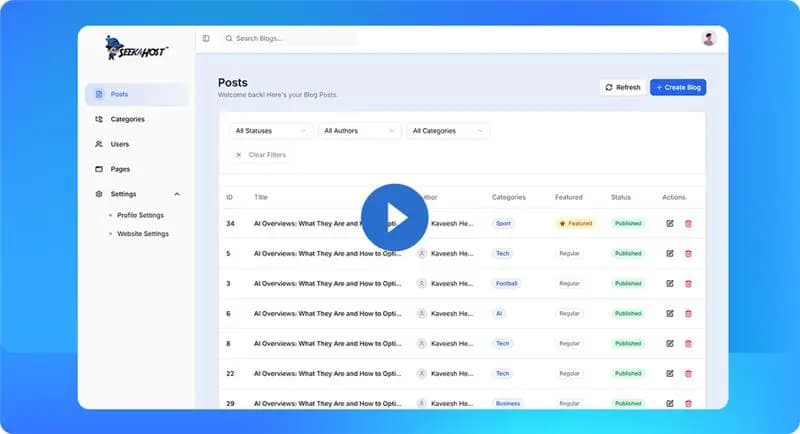800x434 pixels.
Task: Click the AI category tag
Action: [x=499, y=314]
